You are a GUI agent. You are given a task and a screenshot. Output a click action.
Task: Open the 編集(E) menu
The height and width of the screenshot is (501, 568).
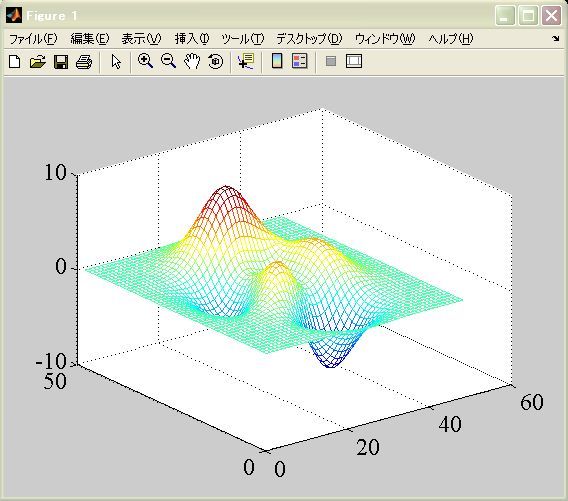pyautogui.click(x=89, y=39)
